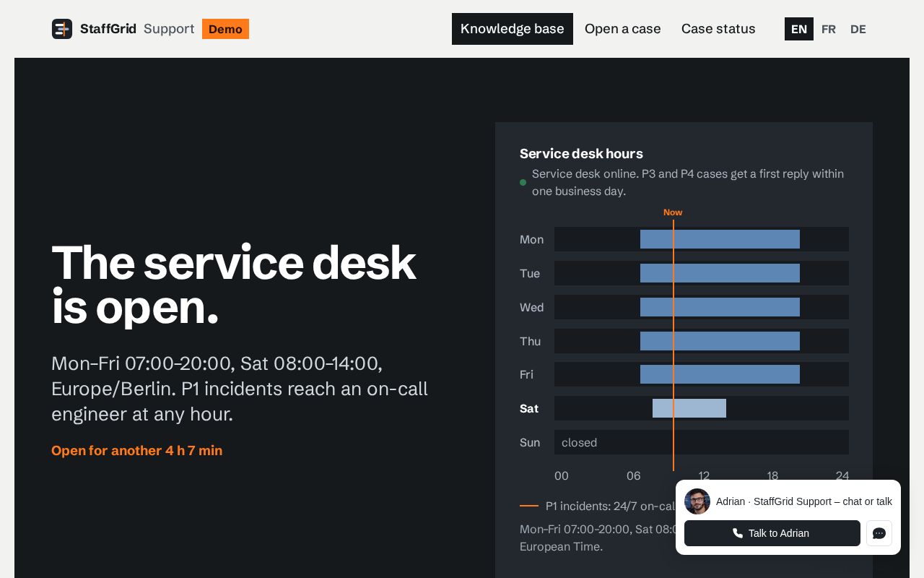
Task: Click the Wednesday hours bar
Action: click(720, 307)
